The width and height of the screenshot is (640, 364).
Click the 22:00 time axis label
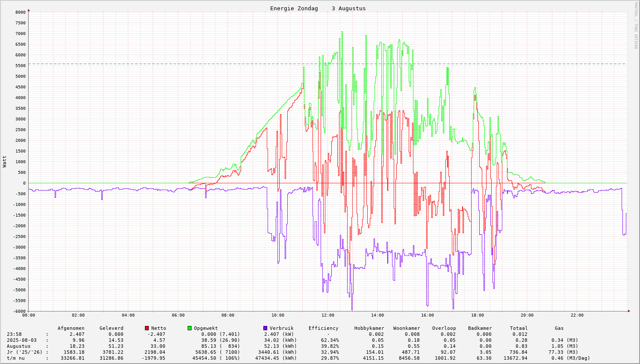[577, 315]
